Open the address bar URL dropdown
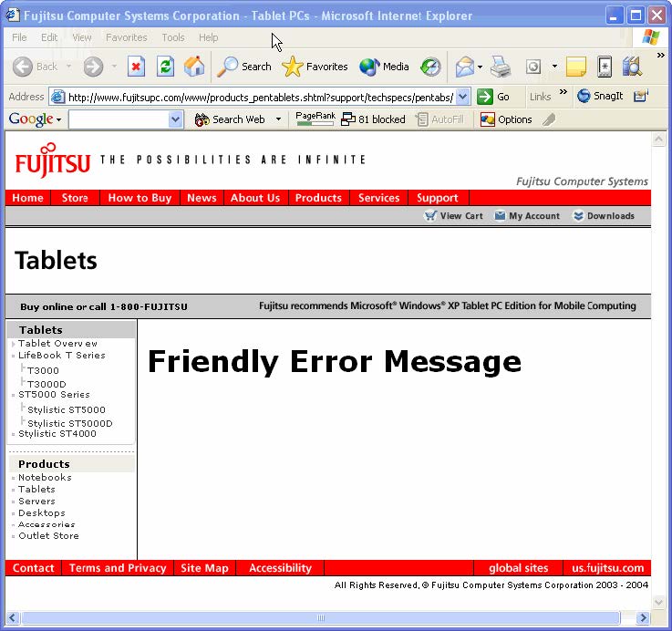Image resolution: width=672 pixels, height=631 pixels. tap(462, 97)
